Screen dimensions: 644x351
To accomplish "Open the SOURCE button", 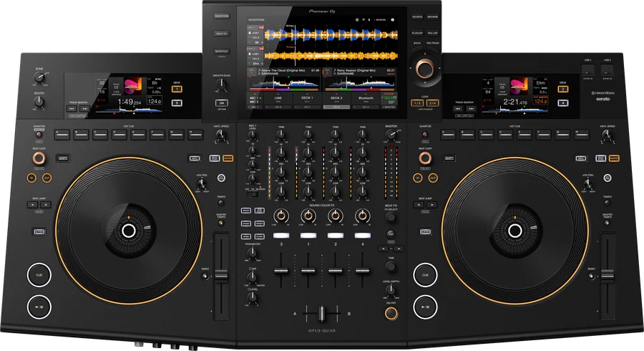I will (x=417, y=17).
